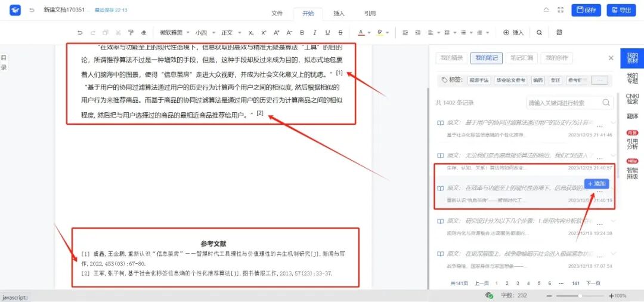Expand the note dated 21:41:46
644x302 pixels.
click(x=614, y=122)
